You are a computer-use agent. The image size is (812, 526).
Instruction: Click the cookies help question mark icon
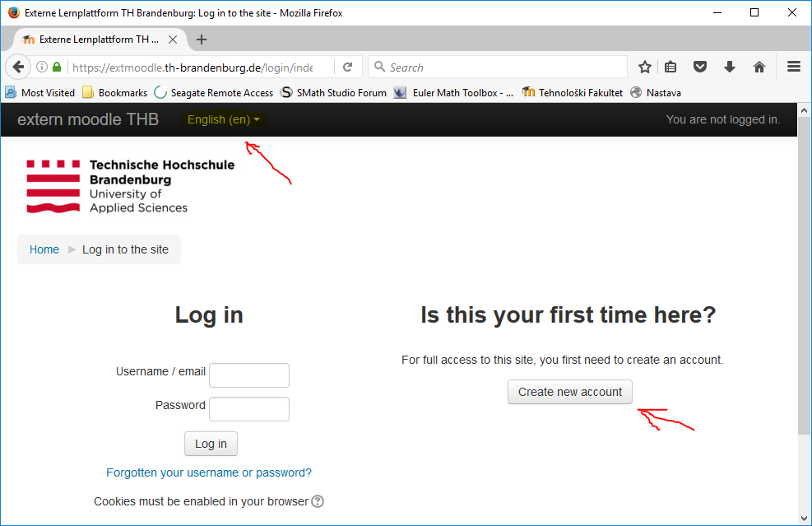(x=318, y=501)
